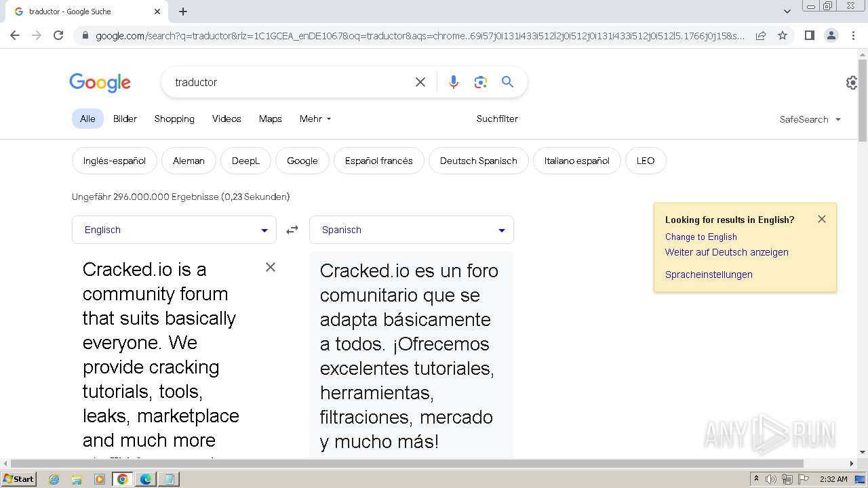The image size is (868, 488).
Task: Click the browser address bar URL
Action: [x=420, y=35]
